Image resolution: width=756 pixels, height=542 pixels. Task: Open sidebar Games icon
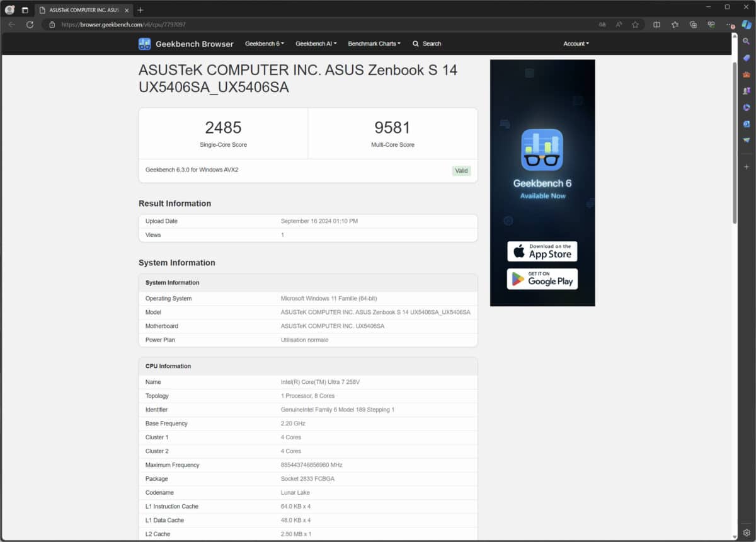[x=747, y=91]
